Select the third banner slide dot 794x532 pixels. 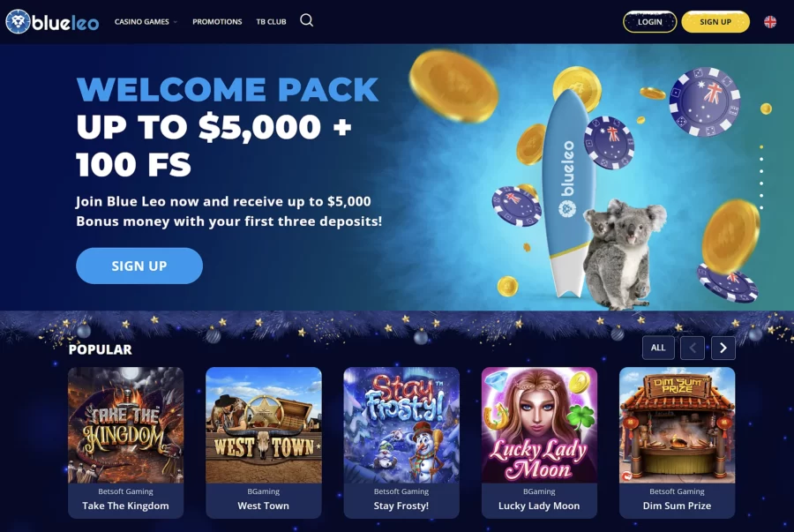tap(761, 171)
